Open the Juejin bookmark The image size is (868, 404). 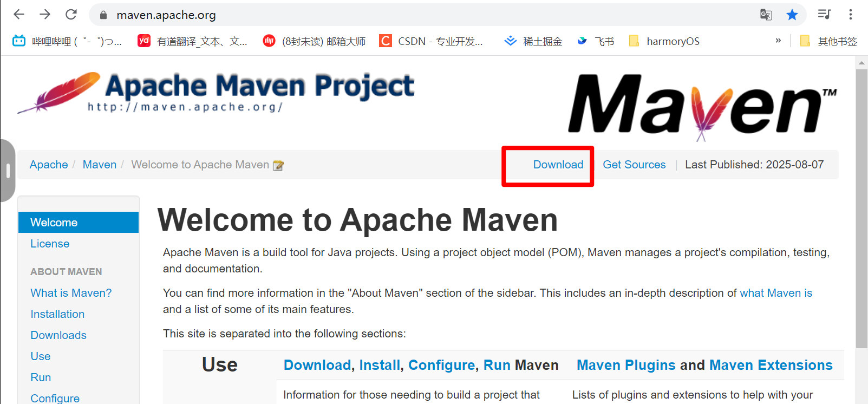point(533,41)
